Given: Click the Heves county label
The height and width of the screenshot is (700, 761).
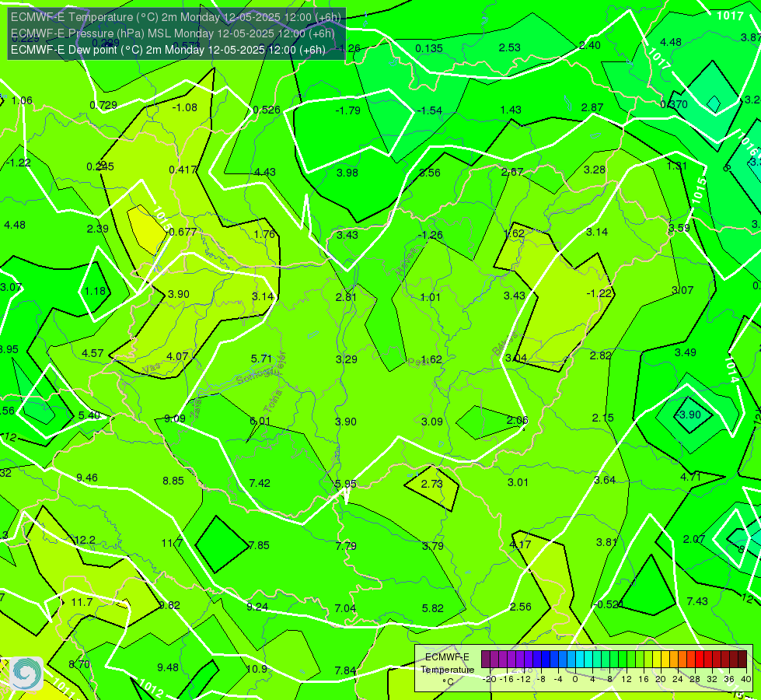Looking at the screenshot, I should tap(407, 262).
